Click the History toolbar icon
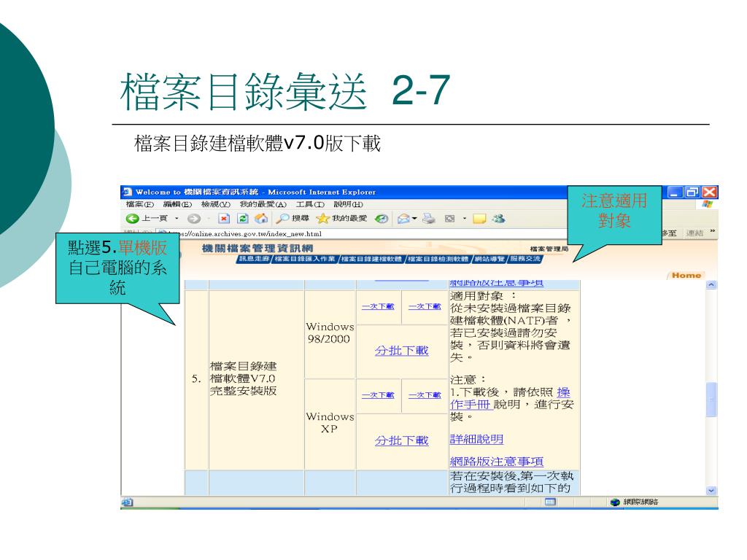747x560 pixels. click(x=381, y=219)
